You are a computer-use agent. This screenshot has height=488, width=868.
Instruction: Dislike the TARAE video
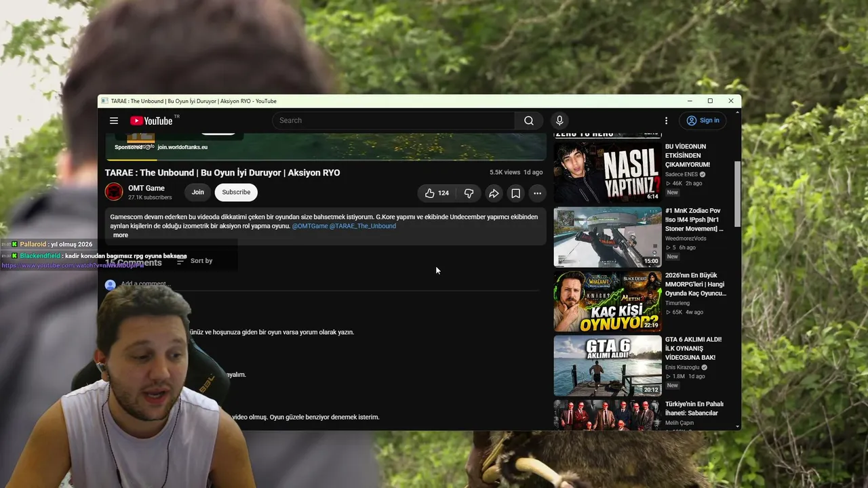tap(469, 193)
